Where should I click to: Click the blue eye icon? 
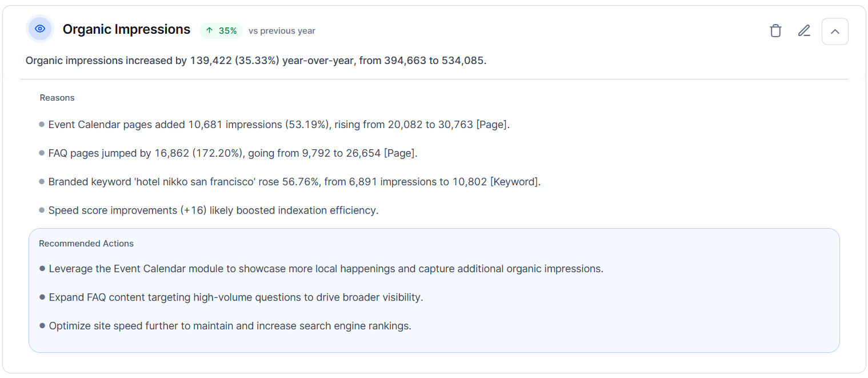tap(40, 29)
